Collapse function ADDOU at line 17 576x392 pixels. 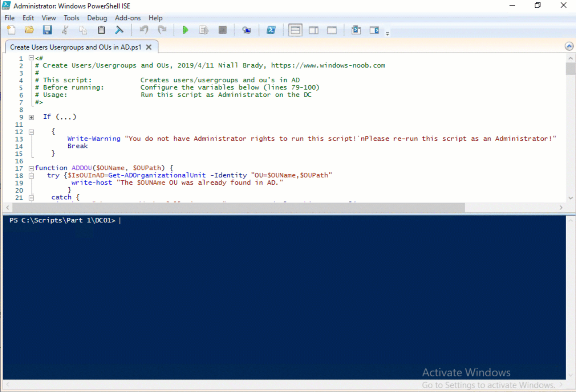pos(31,168)
